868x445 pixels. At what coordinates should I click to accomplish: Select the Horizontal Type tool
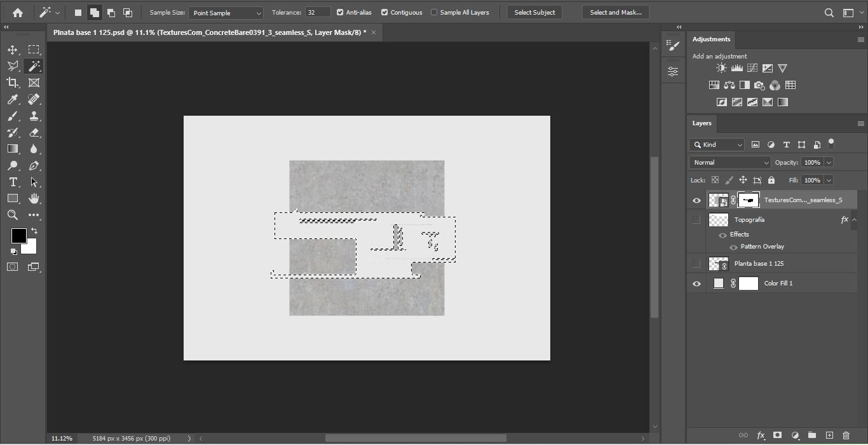(13, 182)
